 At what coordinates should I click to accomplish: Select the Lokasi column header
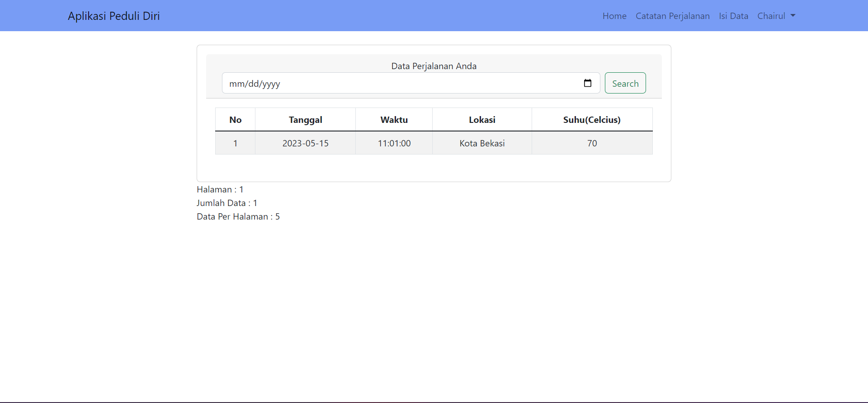(x=482, y=120)
